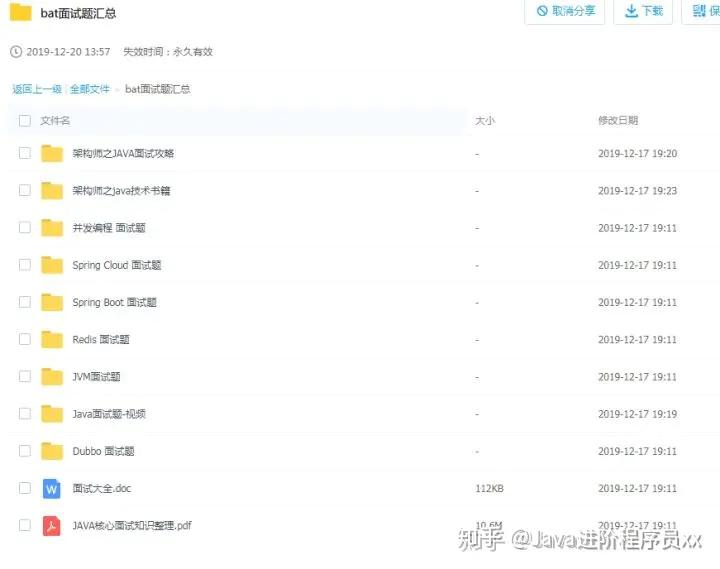Click folder icon of 架构师之java技术书籍
720x569 pixels.
(52, 191)
